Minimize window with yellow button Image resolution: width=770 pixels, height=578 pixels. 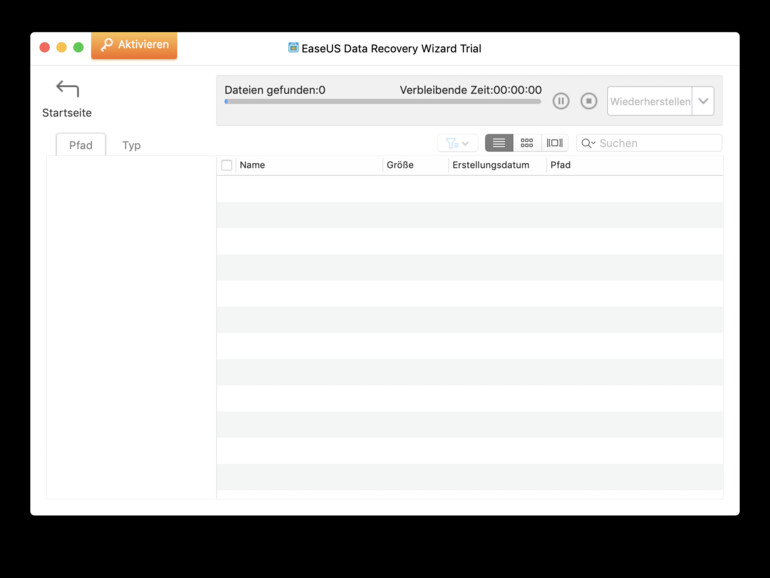(61, 47)
